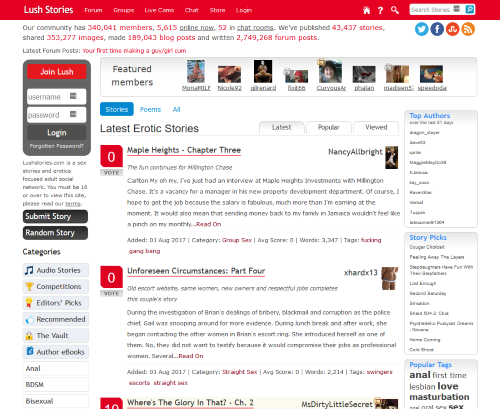
Task: Vote on Unforeseen Circumstances Part Four
Action: click(x=111, y=293)
